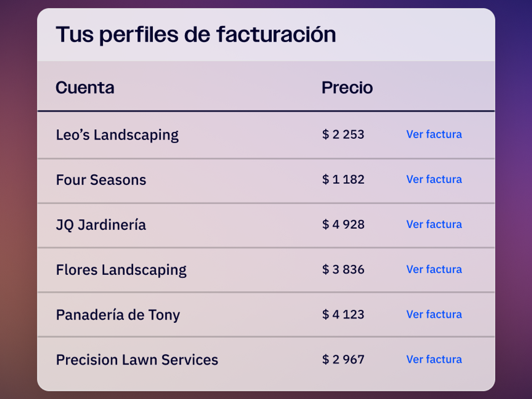Click Ver factura for JQ Jardinería
Image resolution: width=532 pixels, height=399 pixels.
point(434,224)
